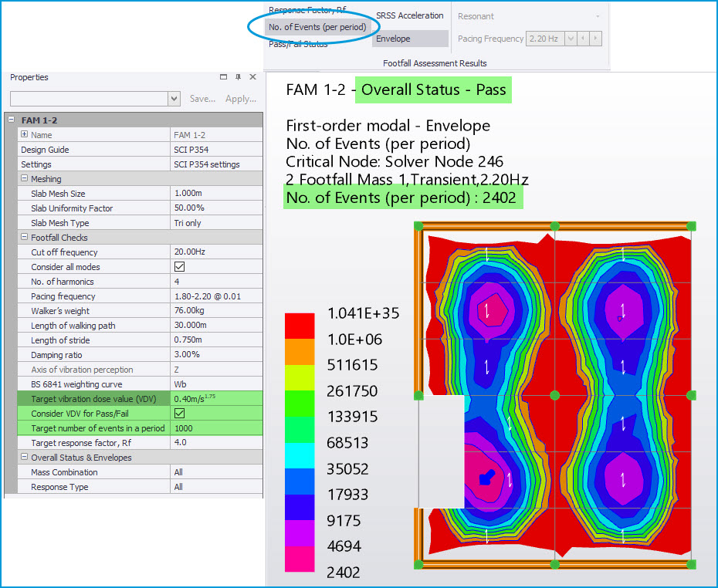This screenshot has height=588, width=718.
Task: Open the Properties selection dropdown
Action: pos(174,99)
